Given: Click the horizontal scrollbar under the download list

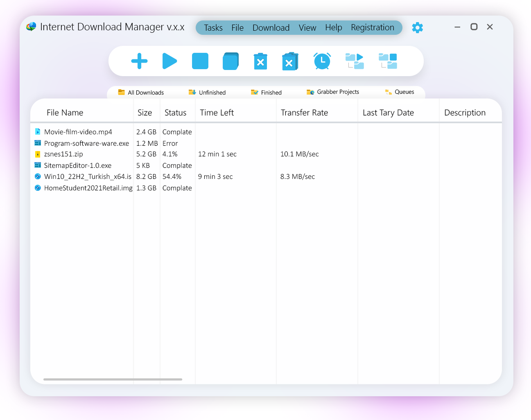Looking at the screenshot, I should [x=113, y=379].
